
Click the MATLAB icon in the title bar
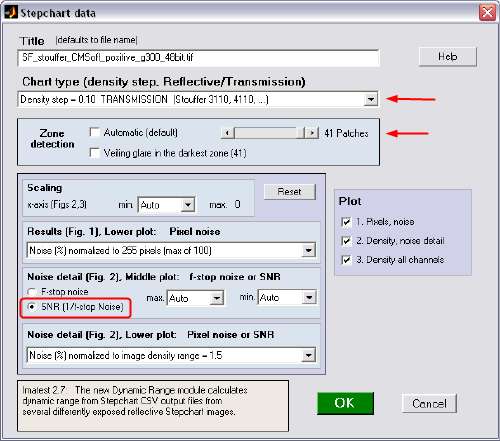coord(11,13)
